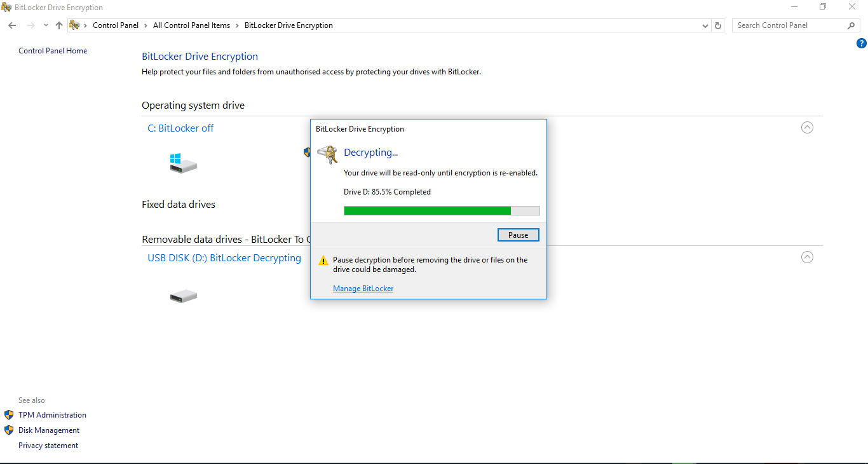Open the Privacy statement link

[48, 446]
